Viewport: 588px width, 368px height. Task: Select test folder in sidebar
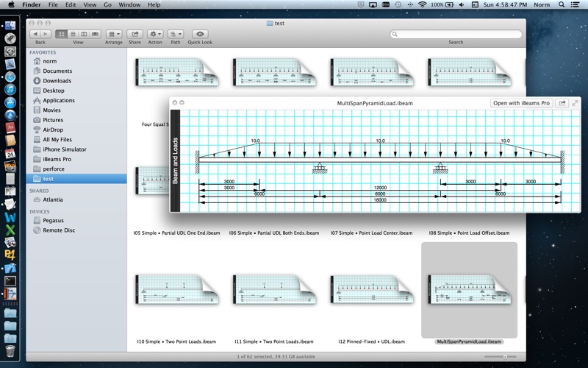(x=76, y=179)
